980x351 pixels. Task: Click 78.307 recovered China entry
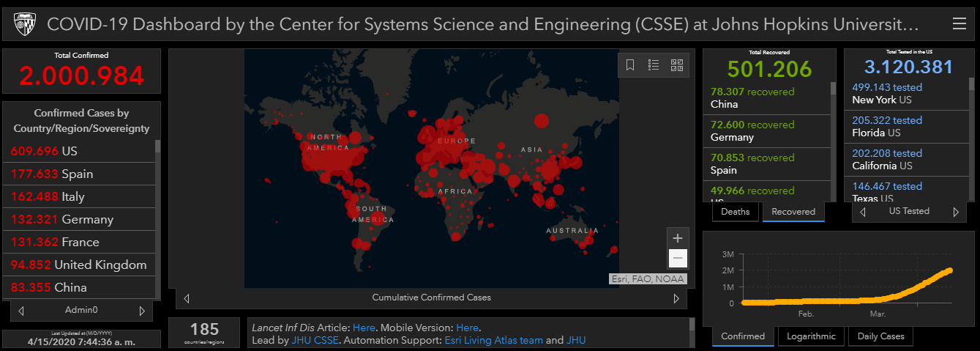coord(768,98)
